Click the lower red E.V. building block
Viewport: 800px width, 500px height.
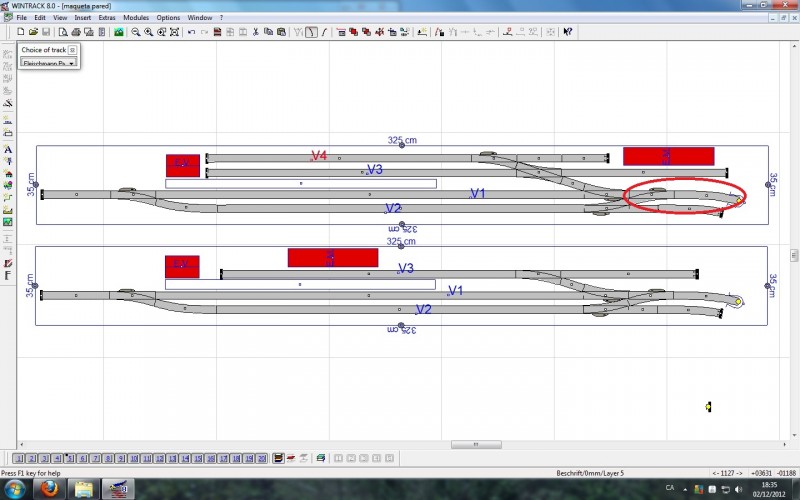(x=182, y=267)
